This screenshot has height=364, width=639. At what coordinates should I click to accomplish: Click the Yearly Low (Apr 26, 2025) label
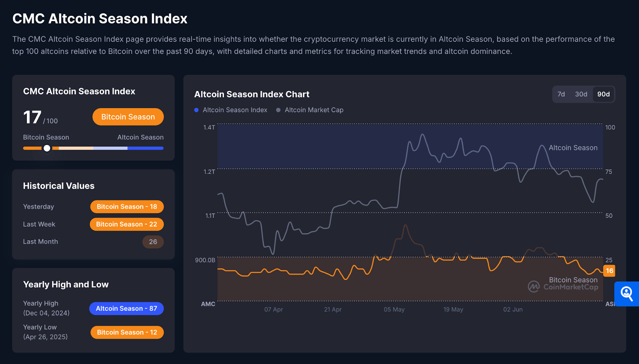coord(46,332)
